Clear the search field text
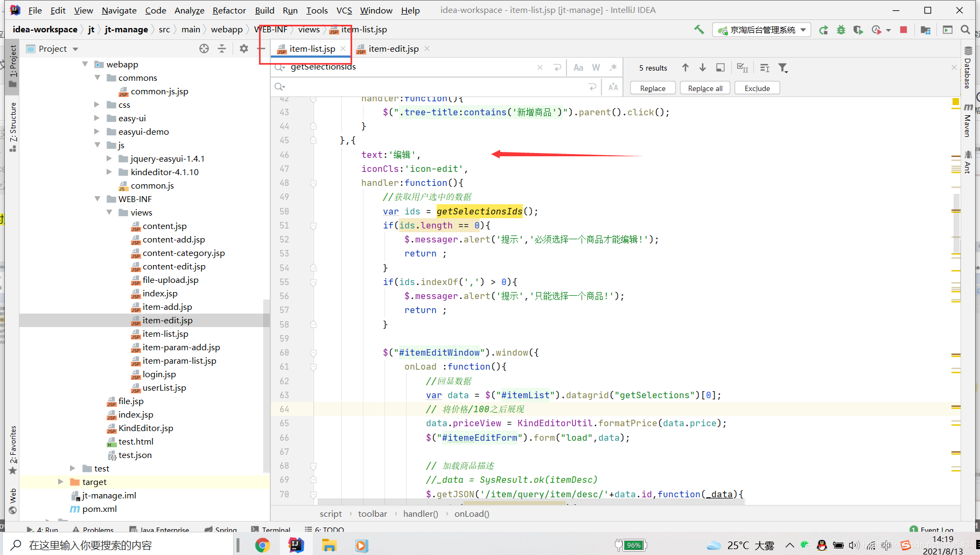The width and height of the screenshot is (980, 555). (540, 67)
